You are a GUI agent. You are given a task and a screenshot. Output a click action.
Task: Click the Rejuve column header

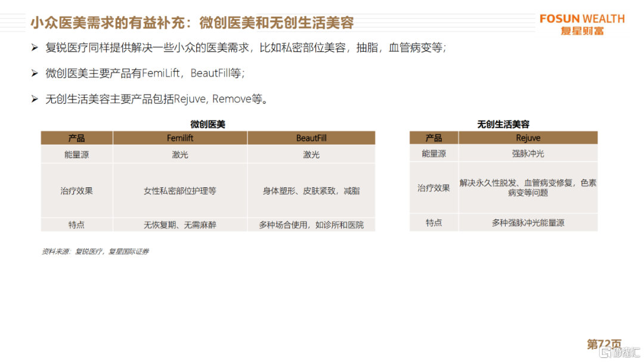528,138
